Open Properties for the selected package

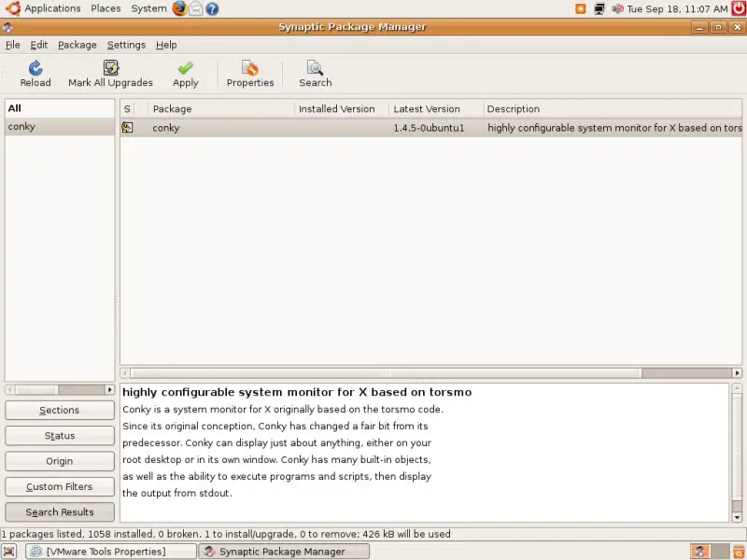(250, 74)
